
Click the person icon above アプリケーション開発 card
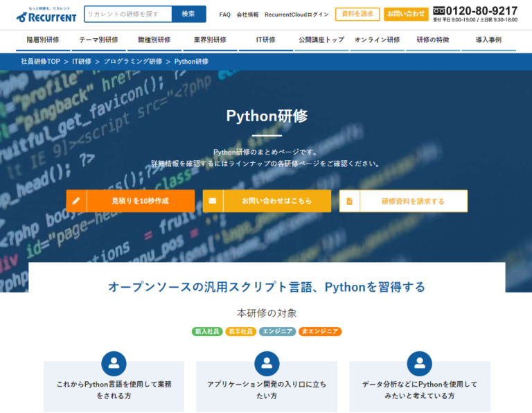pos(267,363)
